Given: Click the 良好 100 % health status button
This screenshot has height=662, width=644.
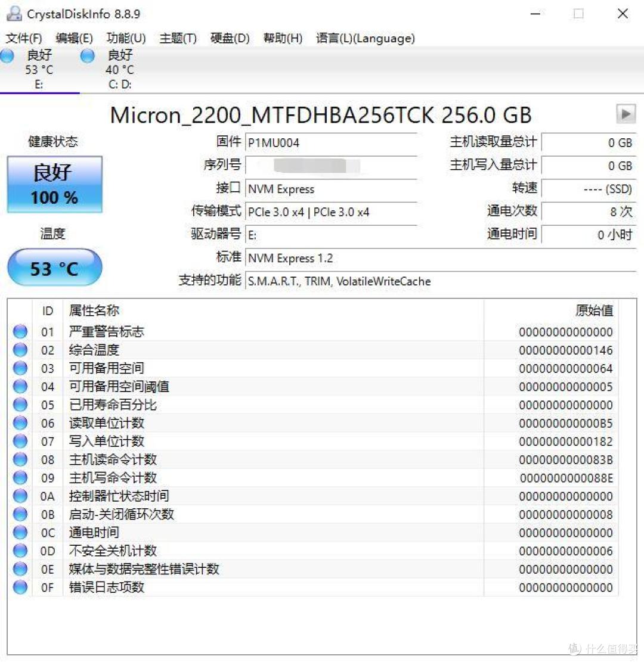Looking at the screenshot, I should [54, 185].
